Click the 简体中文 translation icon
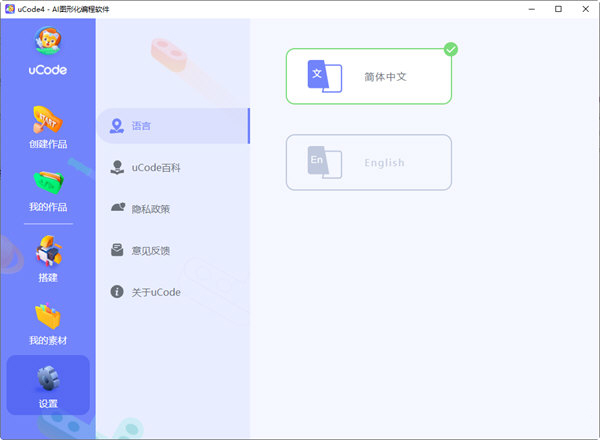Image resolution: width=600 pixels, height=440 pixels. tap(324, 76)
